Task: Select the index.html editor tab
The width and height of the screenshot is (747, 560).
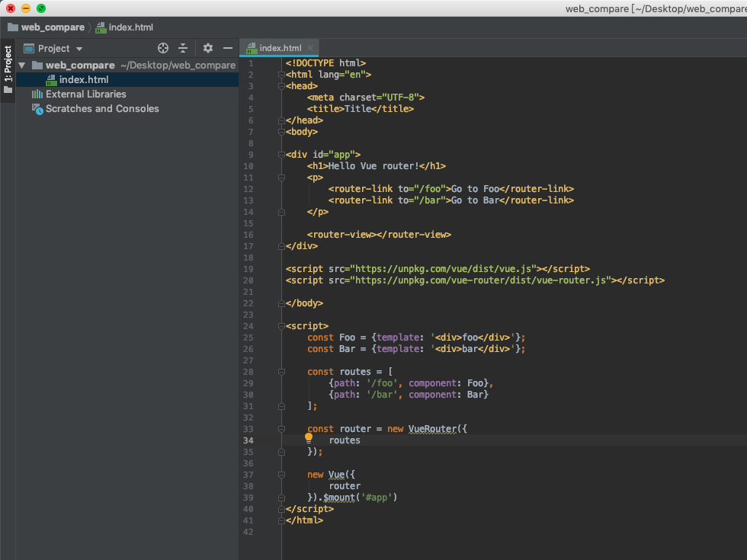Action: 279,48
